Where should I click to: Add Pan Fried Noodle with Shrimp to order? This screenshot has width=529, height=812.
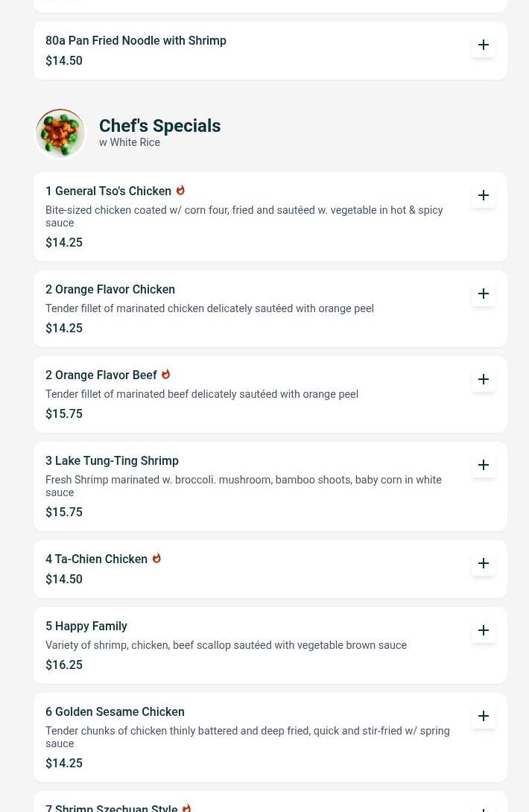point(483,45)
